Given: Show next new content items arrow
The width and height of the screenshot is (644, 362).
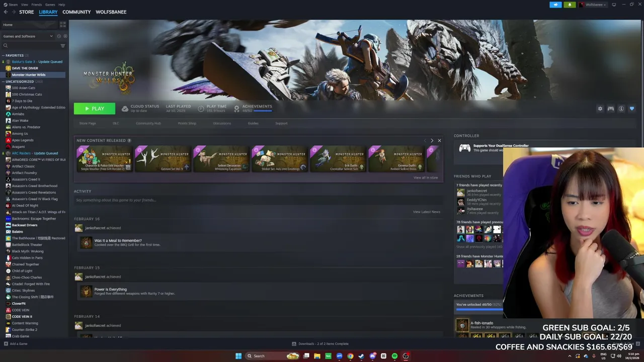Looking at the screenshot, I should pyautogui.click(x=432, y=141).
